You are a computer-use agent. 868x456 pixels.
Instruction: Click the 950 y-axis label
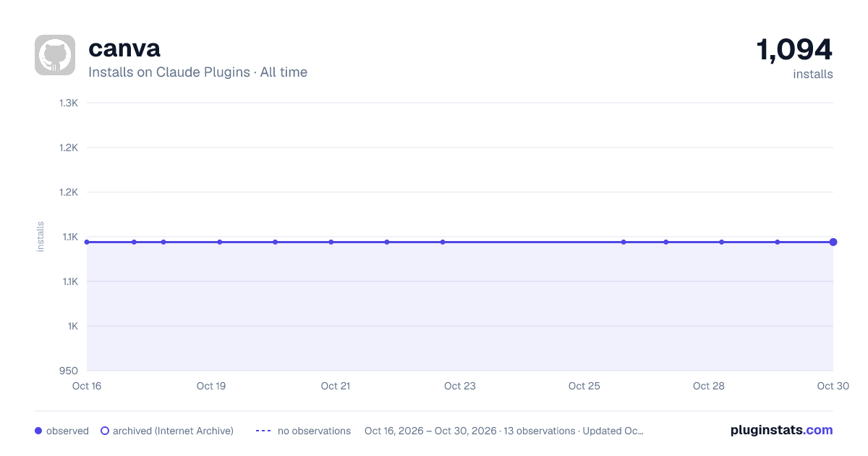pyautogui.click(x=68, y=371)
